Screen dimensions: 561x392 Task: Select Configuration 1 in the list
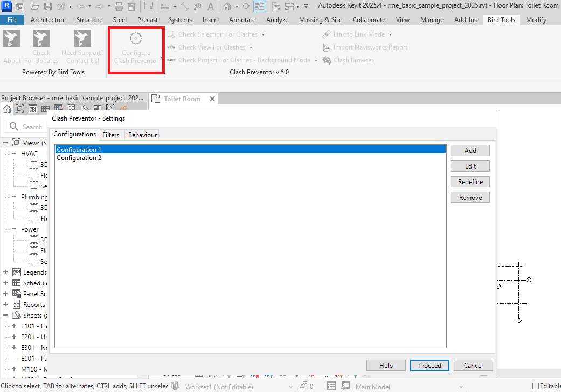tap(251, 149)
